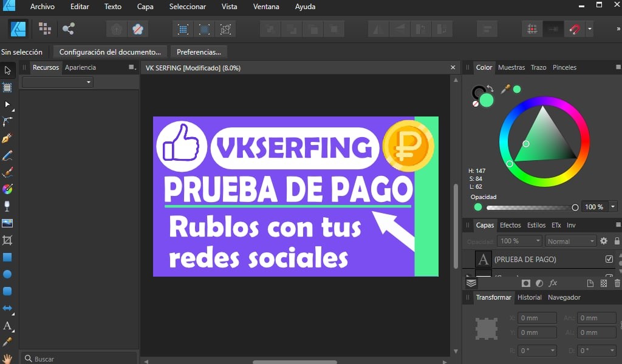Switch to the Muestras tab
Screen dimensions: 622x364
511,67
